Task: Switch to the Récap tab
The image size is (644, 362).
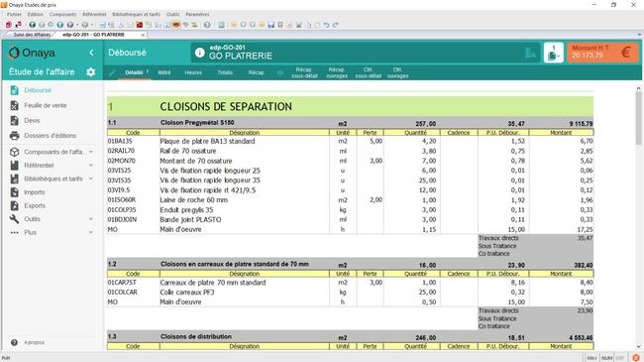Action: click(x=256, y=72)
